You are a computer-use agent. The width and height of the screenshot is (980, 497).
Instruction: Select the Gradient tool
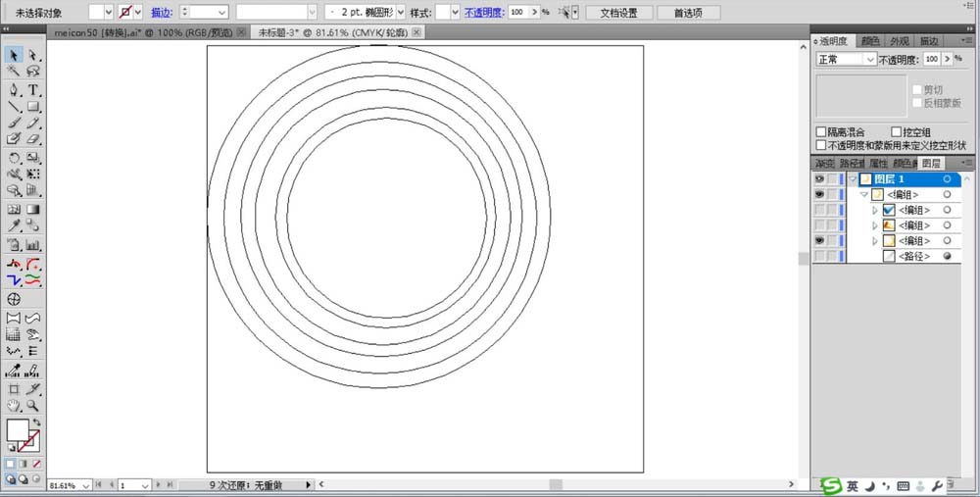click(x=32, y=210)
